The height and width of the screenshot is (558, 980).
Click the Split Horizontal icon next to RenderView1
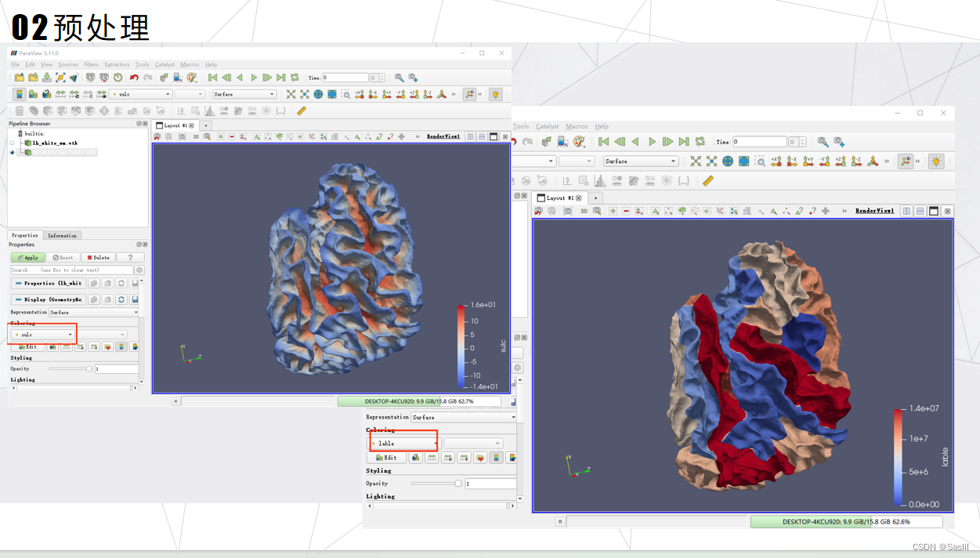471,135
